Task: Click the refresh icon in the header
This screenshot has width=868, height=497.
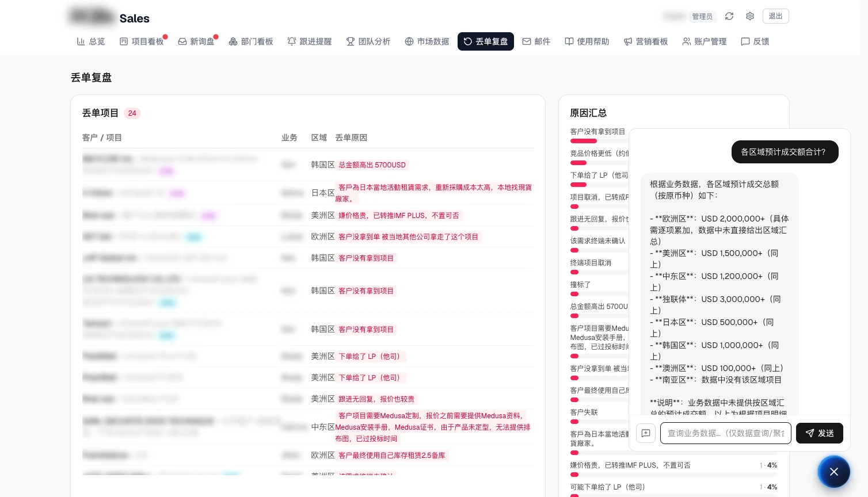Action: pos(729,16)
